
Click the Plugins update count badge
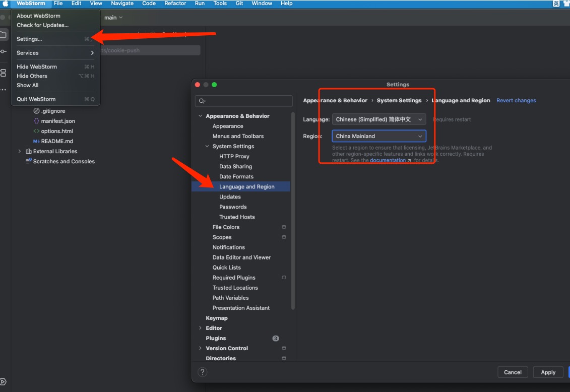(x=276, y=338)
